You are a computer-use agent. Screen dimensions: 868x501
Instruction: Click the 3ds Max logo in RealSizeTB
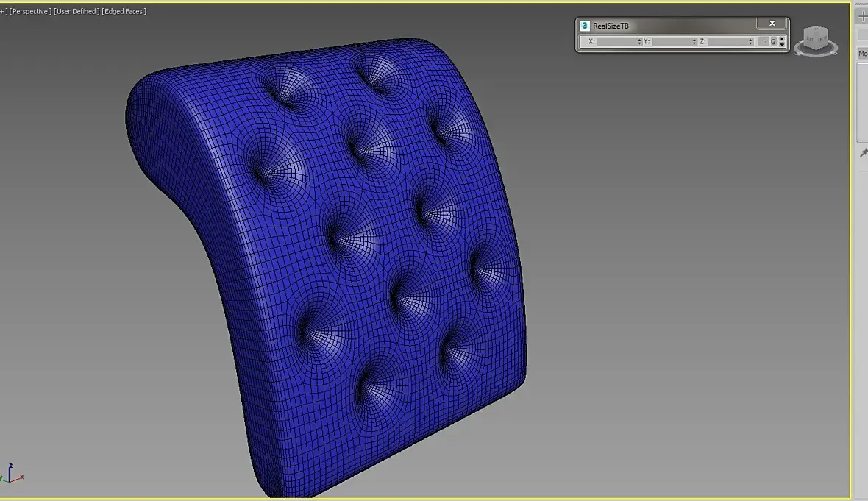click(x=585, y=26)
